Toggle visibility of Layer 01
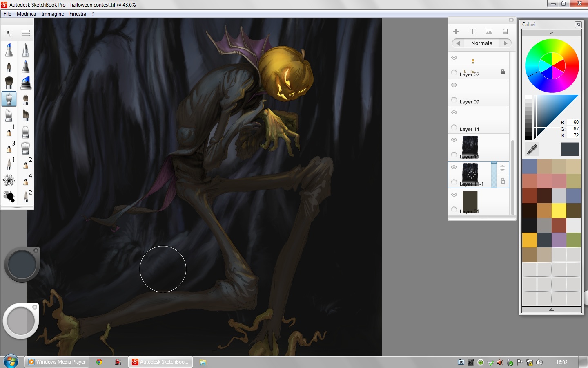Image resolution: width=588 pixels, height=368 pixels. [x=454, y=195]
